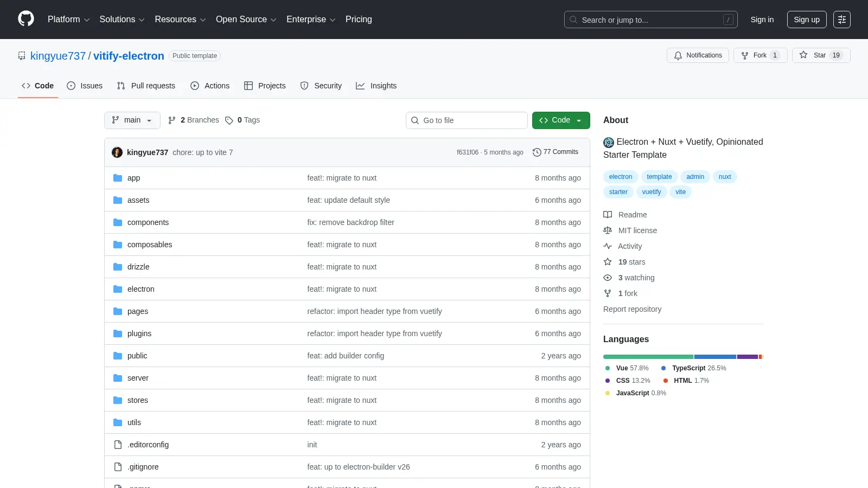Screen dimensions: 868x488
Task: Click the star count badge showing 19
Action: [836, 55]
